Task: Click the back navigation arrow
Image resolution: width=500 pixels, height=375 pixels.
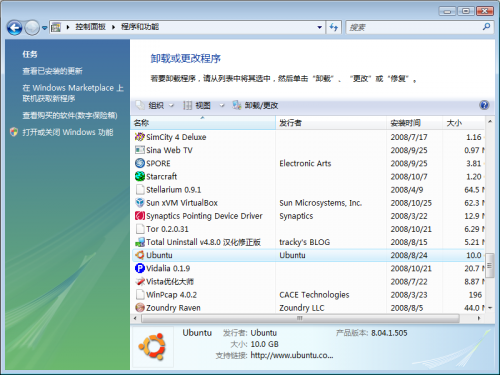Action: coord(15,28)
